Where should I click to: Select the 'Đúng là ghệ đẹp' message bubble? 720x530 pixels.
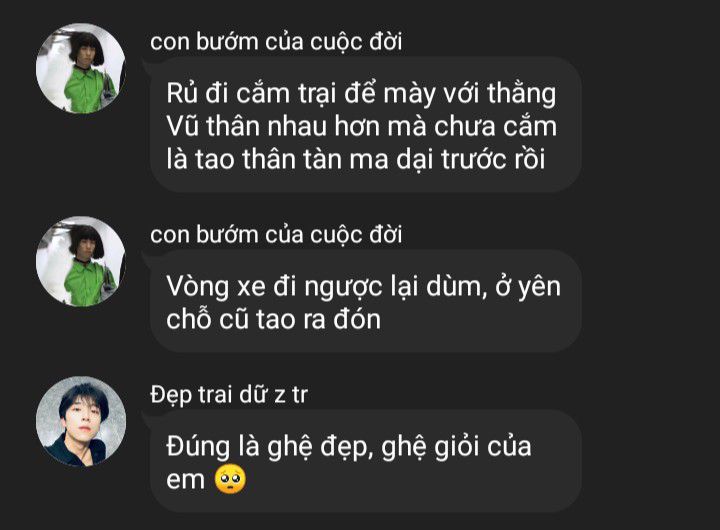pyautogui.click(x=366, y=461)
